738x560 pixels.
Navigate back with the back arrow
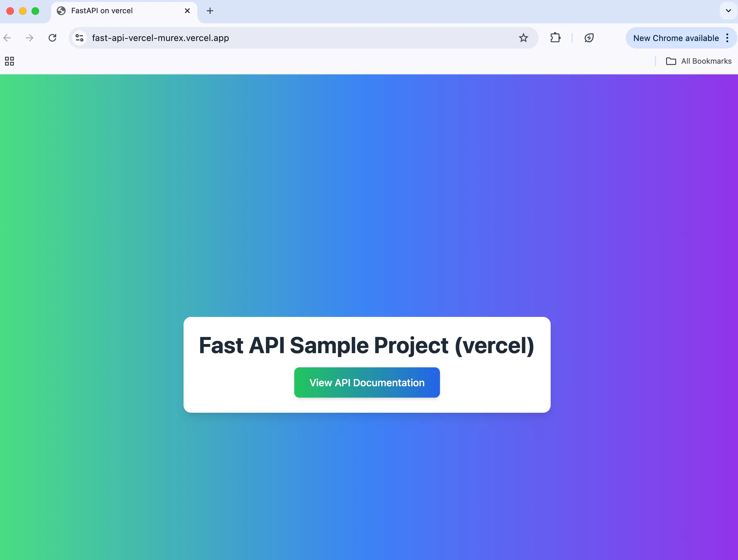pyautogui.click(x=7, y=38)
